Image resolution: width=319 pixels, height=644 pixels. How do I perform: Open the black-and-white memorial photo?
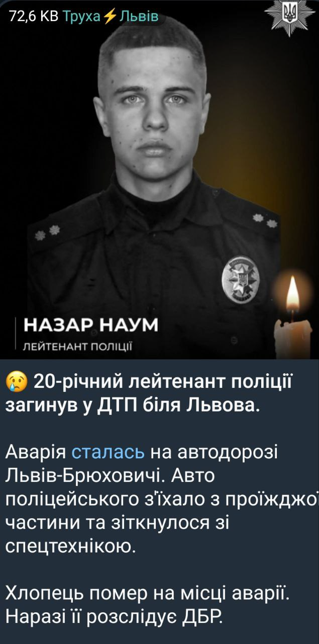coord(159,179)
